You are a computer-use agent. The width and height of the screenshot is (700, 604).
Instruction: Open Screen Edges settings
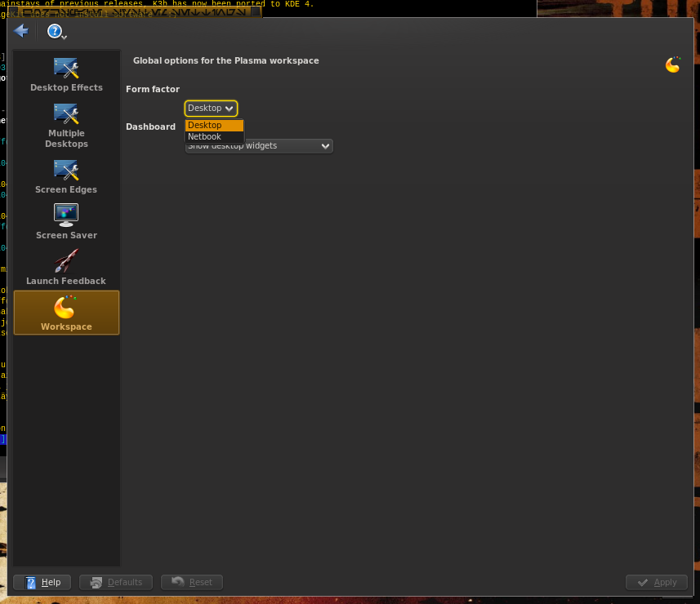(x=66, y=176)
